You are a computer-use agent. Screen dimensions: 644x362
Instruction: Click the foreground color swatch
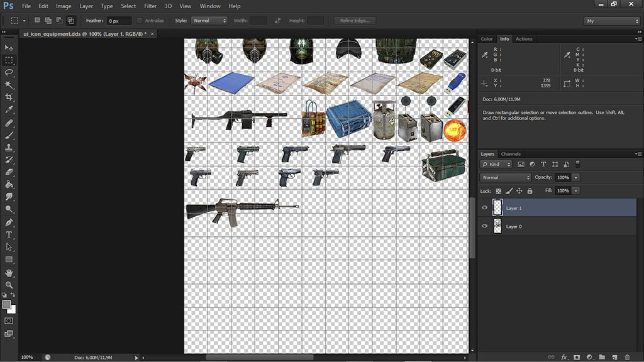[6, 305]
